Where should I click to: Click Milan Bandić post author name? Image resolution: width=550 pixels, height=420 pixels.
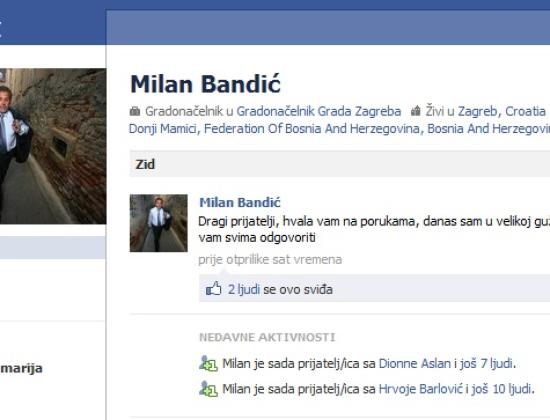click(x=240, y=202)
